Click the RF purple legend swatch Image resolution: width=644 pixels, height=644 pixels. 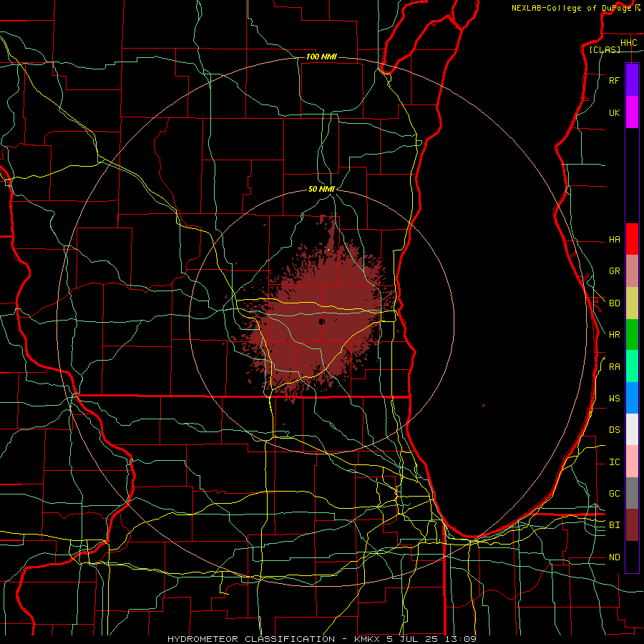point(632,80)
